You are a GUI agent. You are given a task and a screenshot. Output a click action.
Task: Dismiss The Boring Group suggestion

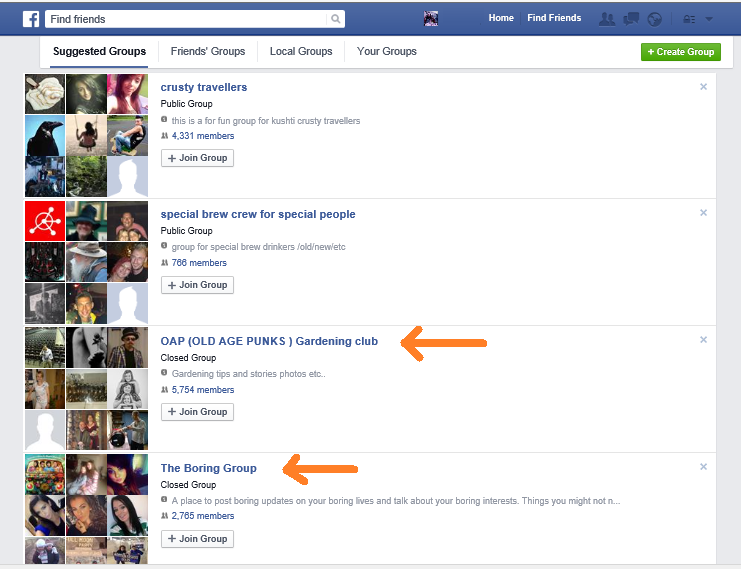point(703,467)
